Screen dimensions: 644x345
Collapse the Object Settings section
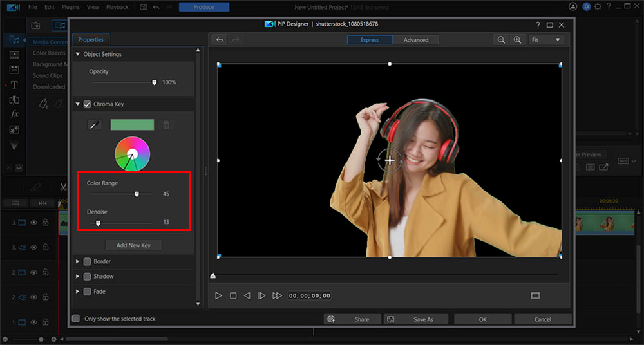click(78, 54)
